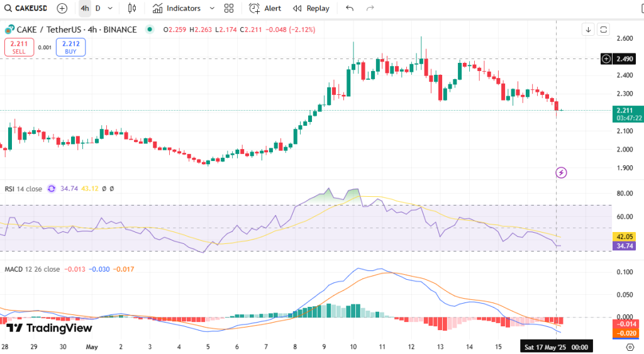Click the Replay button
Viewport: 644px width, 354px height.
[x=311, y=8]
